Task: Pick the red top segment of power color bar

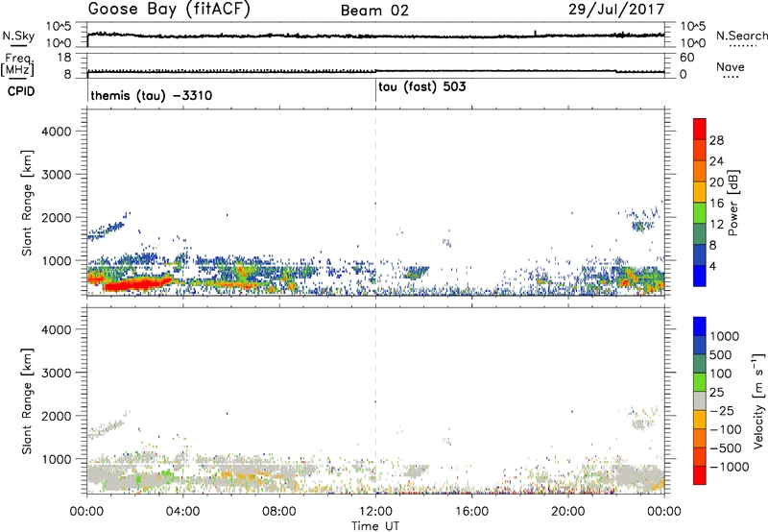Action: click(700, 129)
